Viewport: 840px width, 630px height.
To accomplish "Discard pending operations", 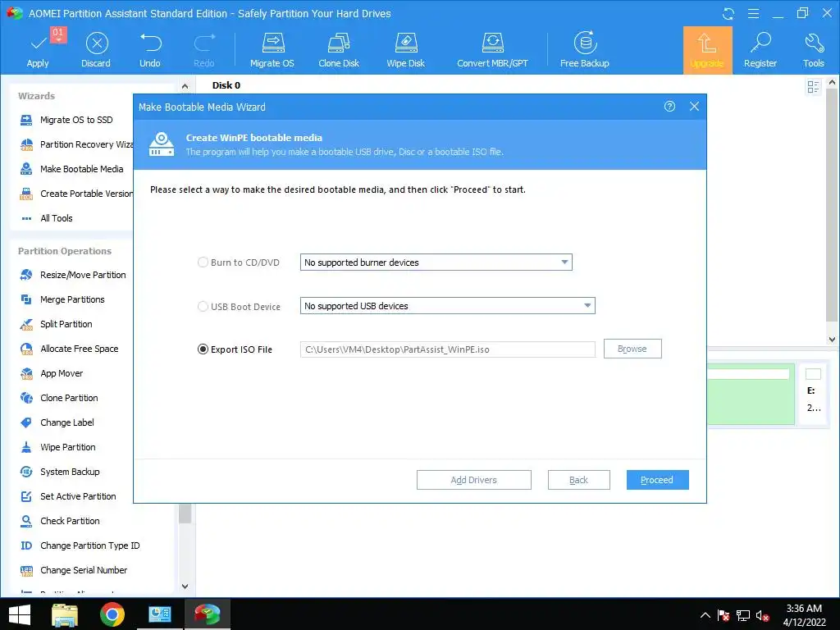I will [96, 50].
